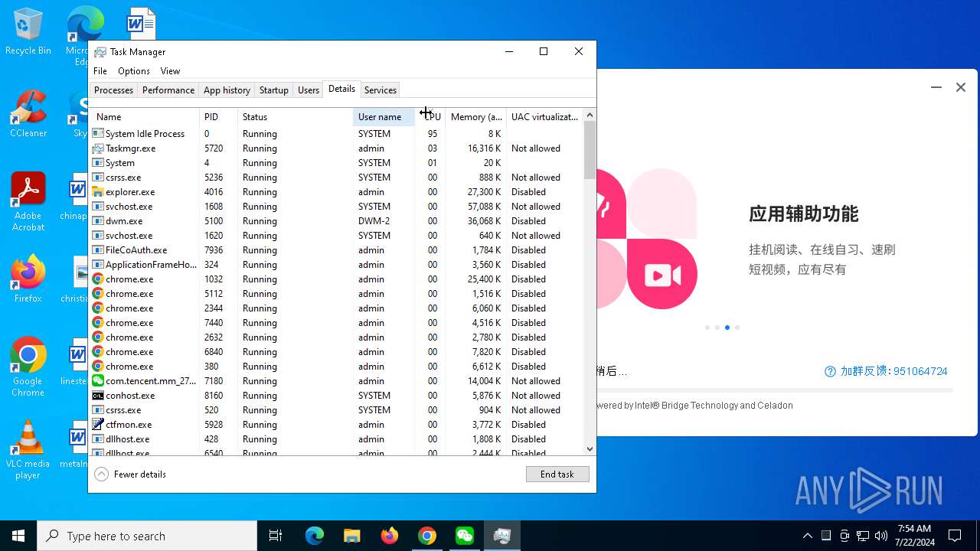Open Chrome from the taskbar
The height and width of the screenshot is (551, 980).
tap(426, 536)
